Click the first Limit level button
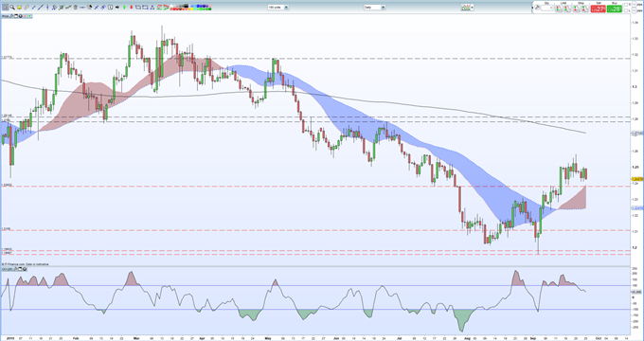 coord(559,9)
